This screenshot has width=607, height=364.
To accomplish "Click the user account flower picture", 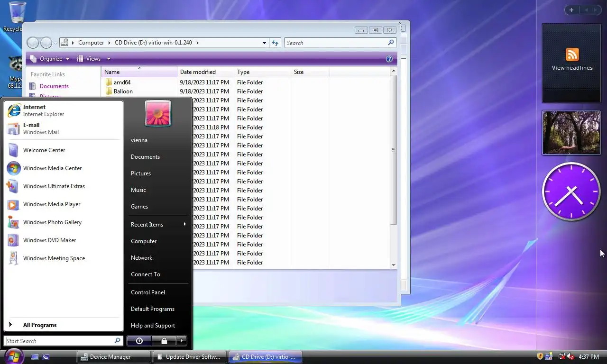I will click(158, 113).
